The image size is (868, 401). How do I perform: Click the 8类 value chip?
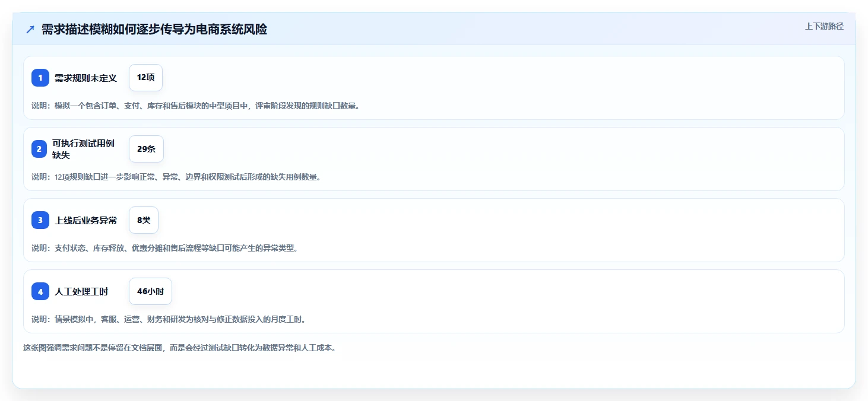click(x=144, y=220)
